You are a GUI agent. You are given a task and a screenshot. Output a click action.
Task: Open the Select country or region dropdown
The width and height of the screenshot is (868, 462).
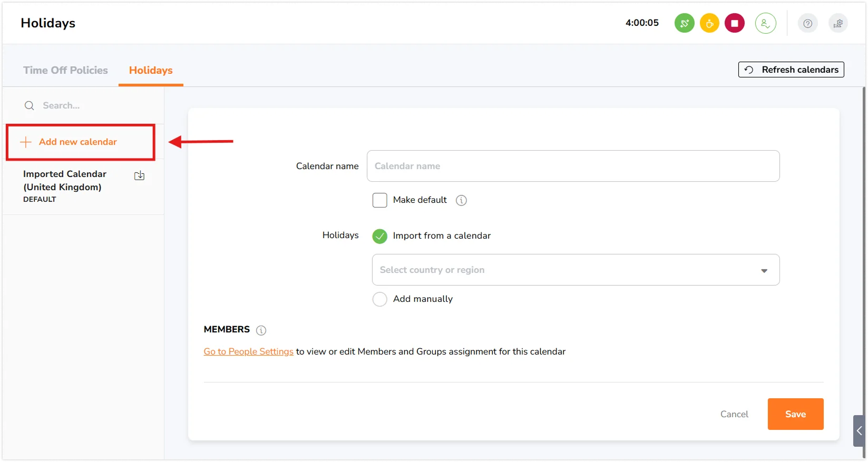pos(575,270)
